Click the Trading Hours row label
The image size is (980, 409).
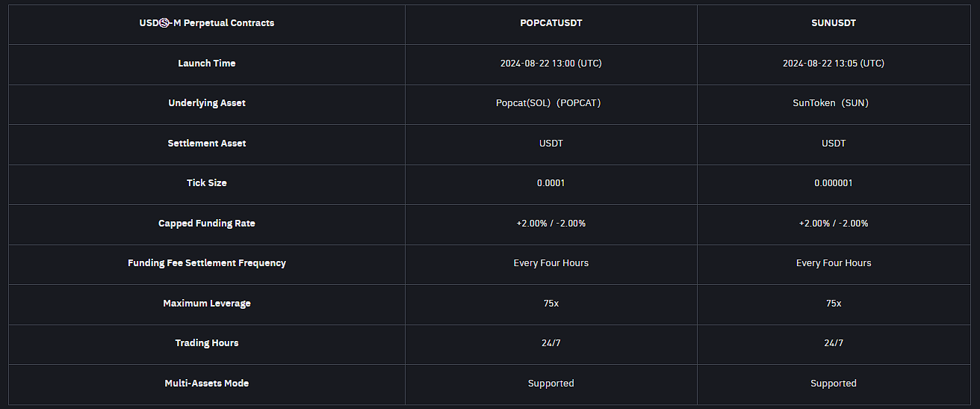point(207,343)
